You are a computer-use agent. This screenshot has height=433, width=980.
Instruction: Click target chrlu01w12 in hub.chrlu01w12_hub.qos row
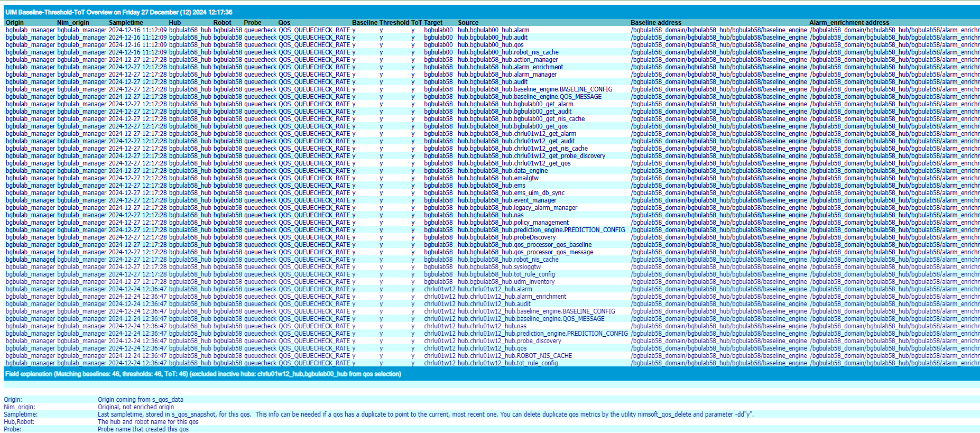pos(440,348)
